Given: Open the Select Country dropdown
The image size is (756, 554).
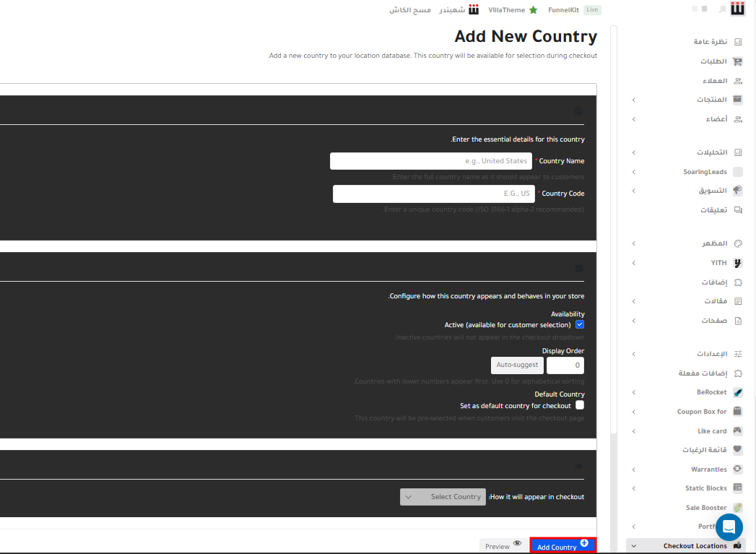Looking at the screenshot, I should pyautogui.click(x=443, y=497).
